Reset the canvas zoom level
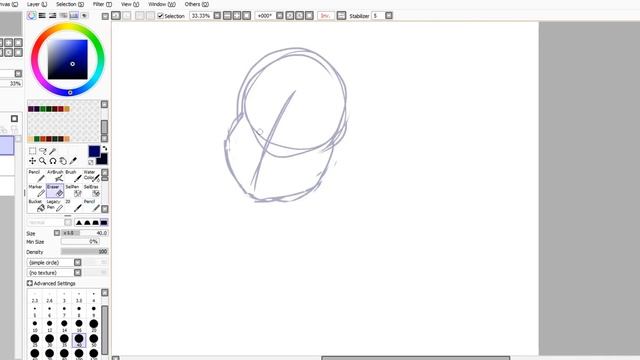The height and width of the screenshot is (360, 640). pyautogui.click(x=247, y=16)
